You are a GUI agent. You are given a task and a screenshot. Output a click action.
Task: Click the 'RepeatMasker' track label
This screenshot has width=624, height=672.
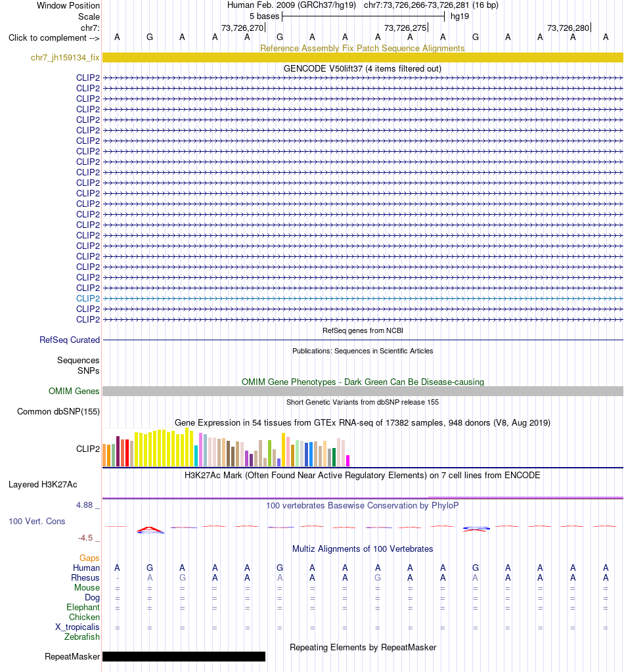pyautogui.click(x=72, y=657)
